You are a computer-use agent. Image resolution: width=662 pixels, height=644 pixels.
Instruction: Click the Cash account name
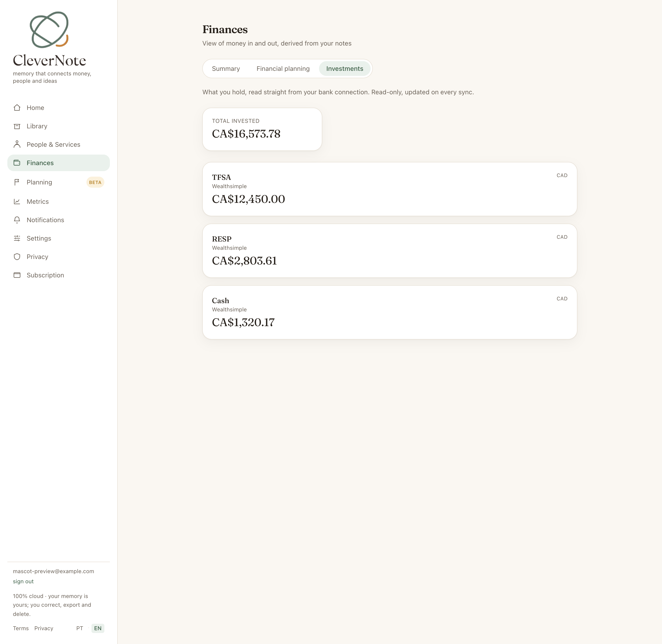pos(220,301)
